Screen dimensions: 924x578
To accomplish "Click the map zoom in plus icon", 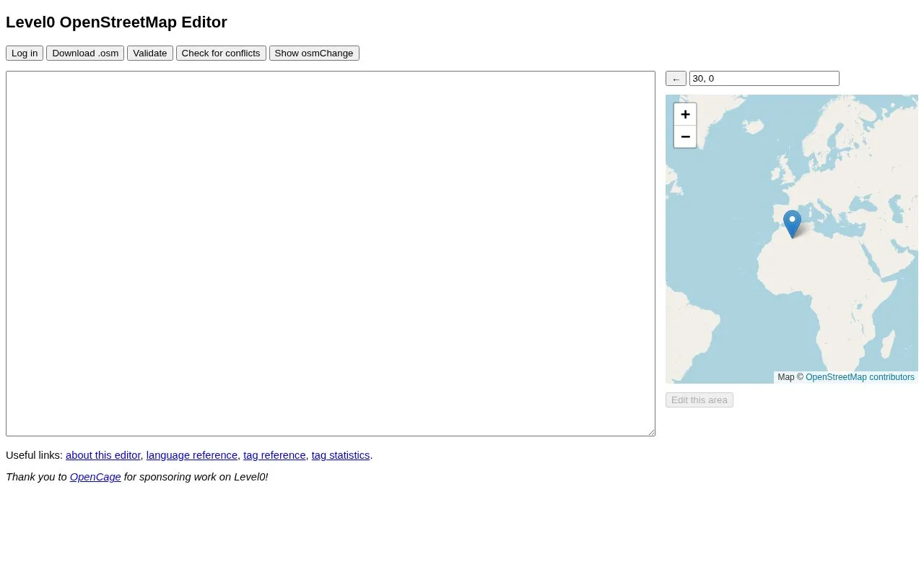I will pyautogui.click(x=685, y=114).
